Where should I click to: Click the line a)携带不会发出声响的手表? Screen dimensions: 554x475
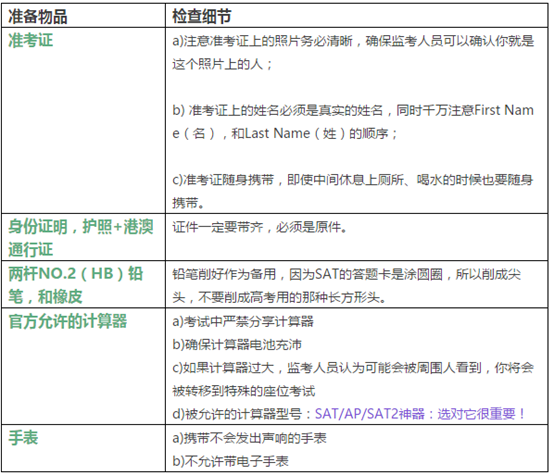249,438
